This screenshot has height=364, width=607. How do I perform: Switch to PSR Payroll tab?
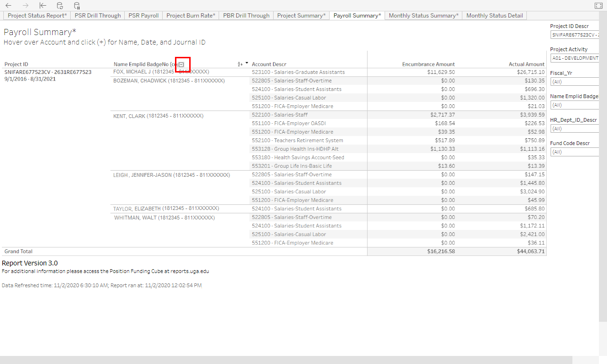click(144, 16)
